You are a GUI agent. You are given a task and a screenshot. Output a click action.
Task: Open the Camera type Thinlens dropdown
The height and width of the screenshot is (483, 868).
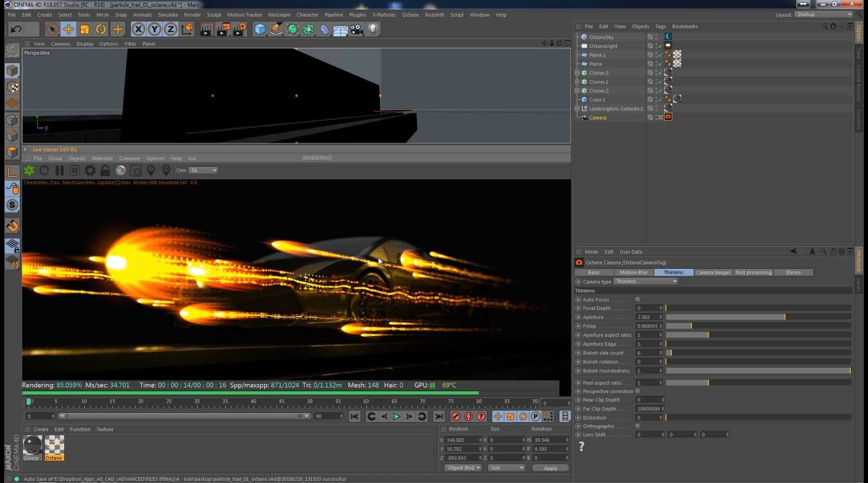coord(646,281)
